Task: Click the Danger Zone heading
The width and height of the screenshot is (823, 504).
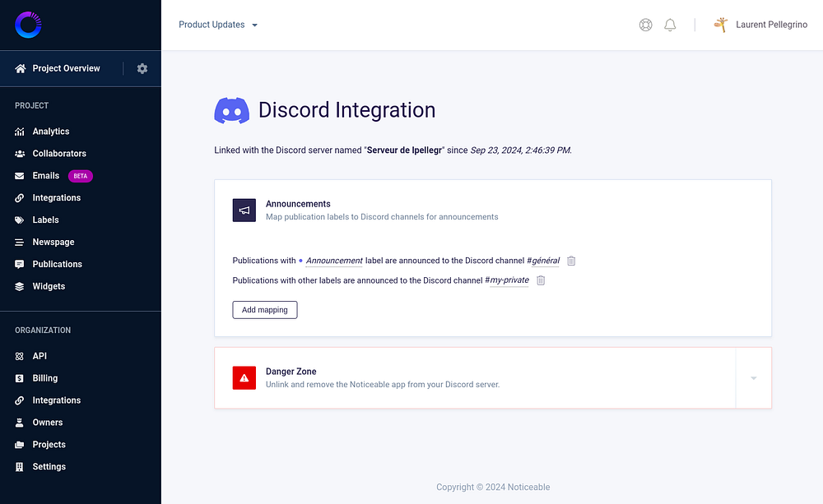Action: [291, 372]
